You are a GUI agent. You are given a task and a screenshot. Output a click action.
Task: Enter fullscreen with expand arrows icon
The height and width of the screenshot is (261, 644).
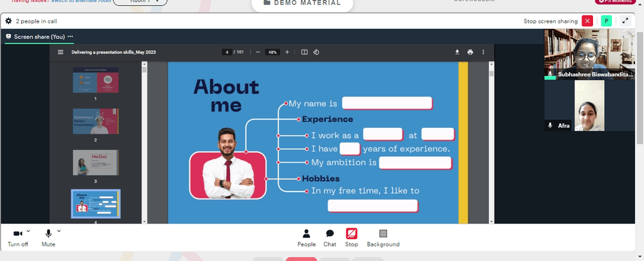tap(625, 21)
